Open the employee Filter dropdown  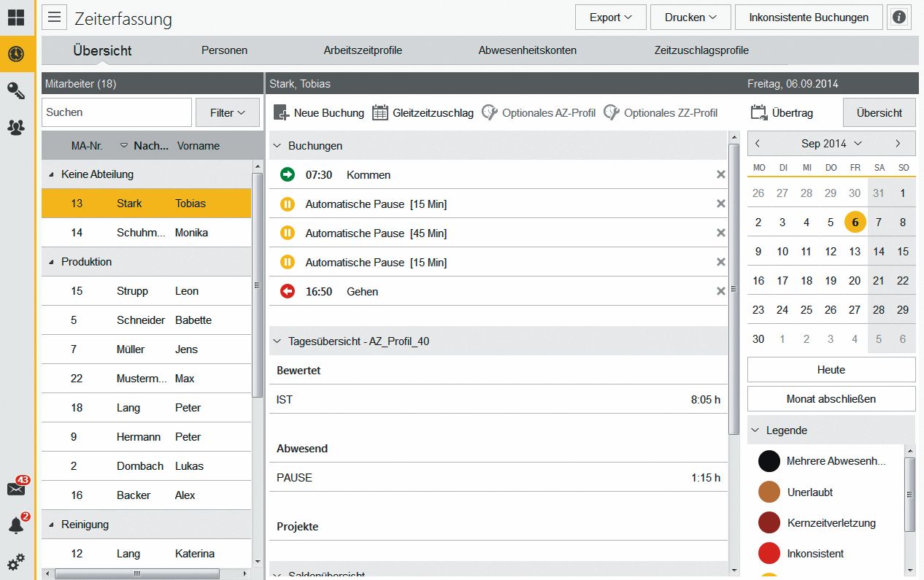(228, 112)
